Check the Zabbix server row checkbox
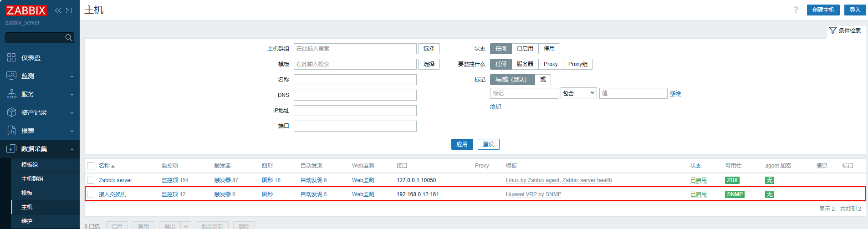 91,180
